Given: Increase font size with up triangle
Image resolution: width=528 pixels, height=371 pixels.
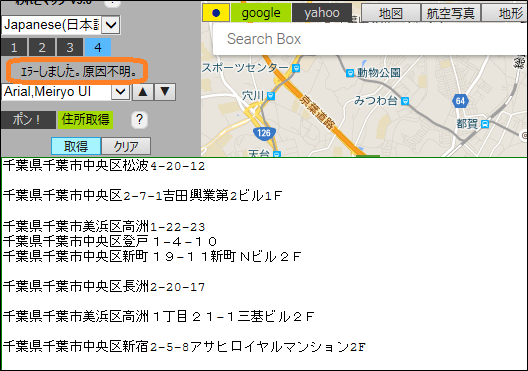Looking at the screenshot, I should pos(143,92).
